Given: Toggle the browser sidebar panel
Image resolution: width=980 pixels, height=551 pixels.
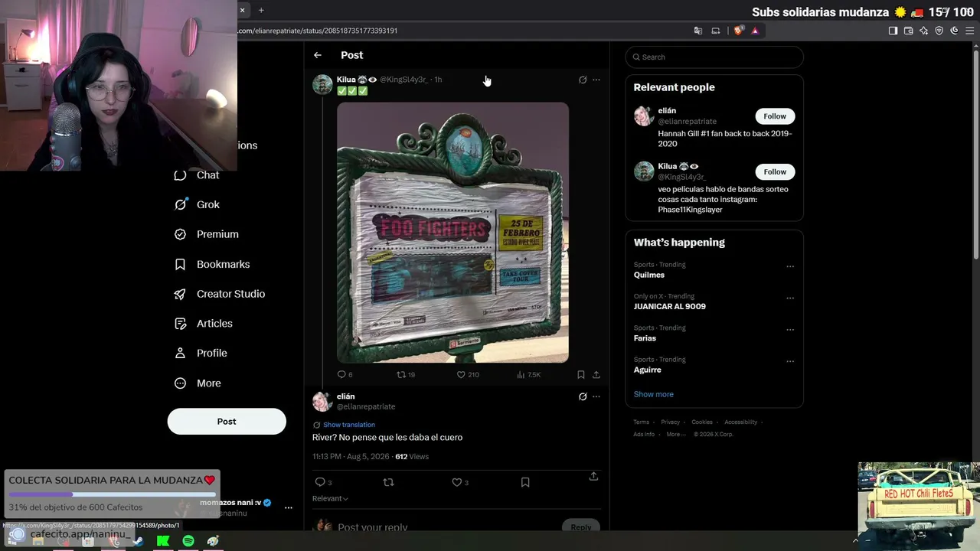Looking at the screenshot, I should 893,31.
